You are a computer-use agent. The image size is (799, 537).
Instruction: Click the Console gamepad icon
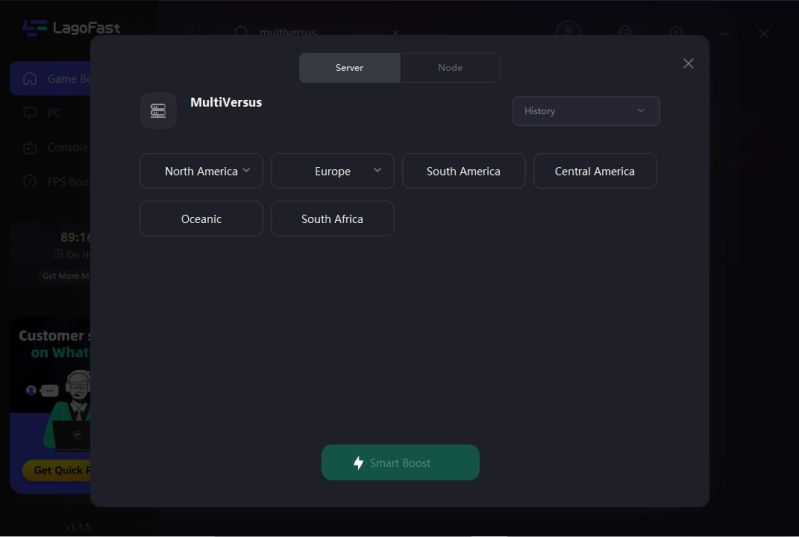click(30, 148)
